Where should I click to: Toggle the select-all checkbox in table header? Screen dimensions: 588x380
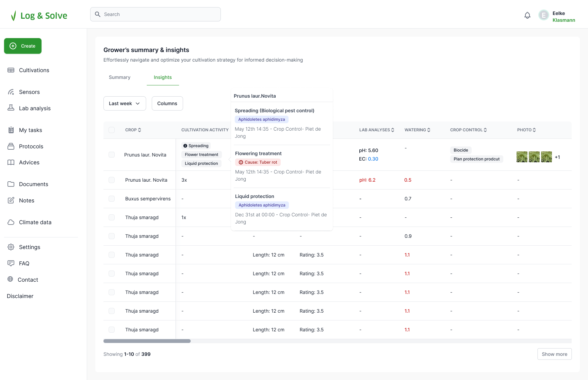pos(112,130)
